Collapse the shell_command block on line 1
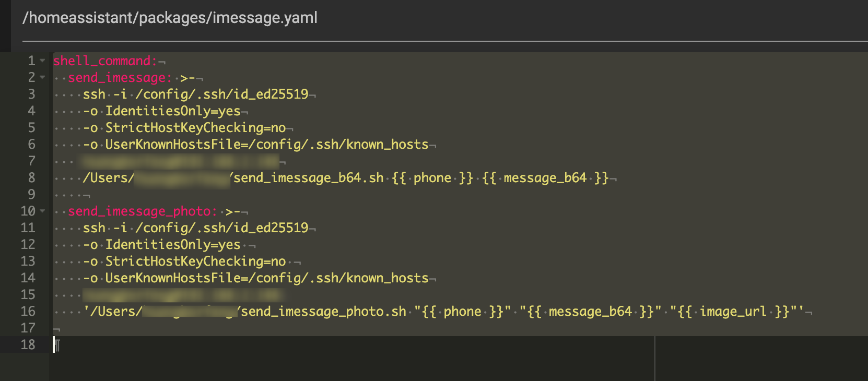Viewport: 868px width, 381px height. coord(42,61)
